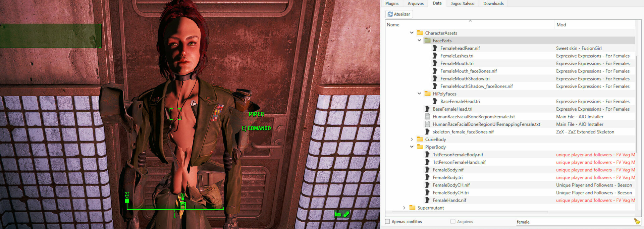The height and width of the screenshot is (229, 644).
Task: Click the female filter text field
Action: tap(574, 222)
